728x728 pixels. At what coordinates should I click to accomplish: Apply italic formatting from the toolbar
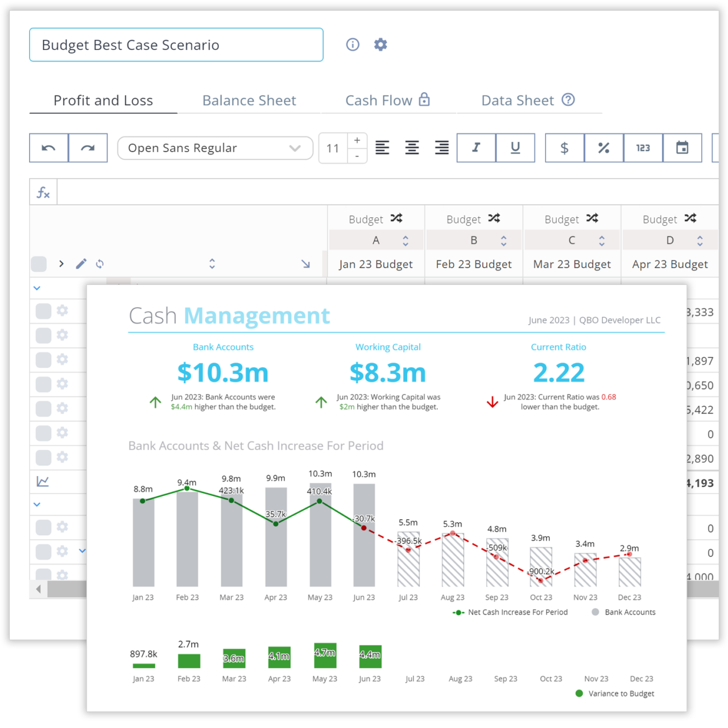pyautogui.click(x=476, y=148)
